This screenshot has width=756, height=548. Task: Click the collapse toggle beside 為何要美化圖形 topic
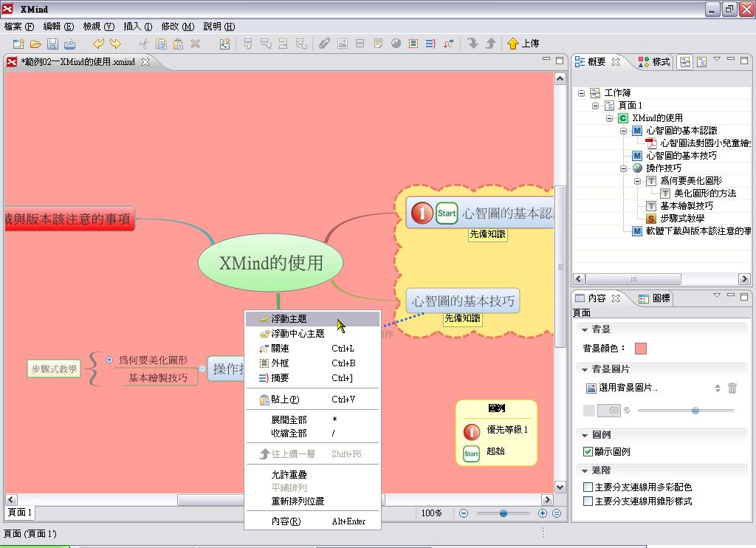109,360
